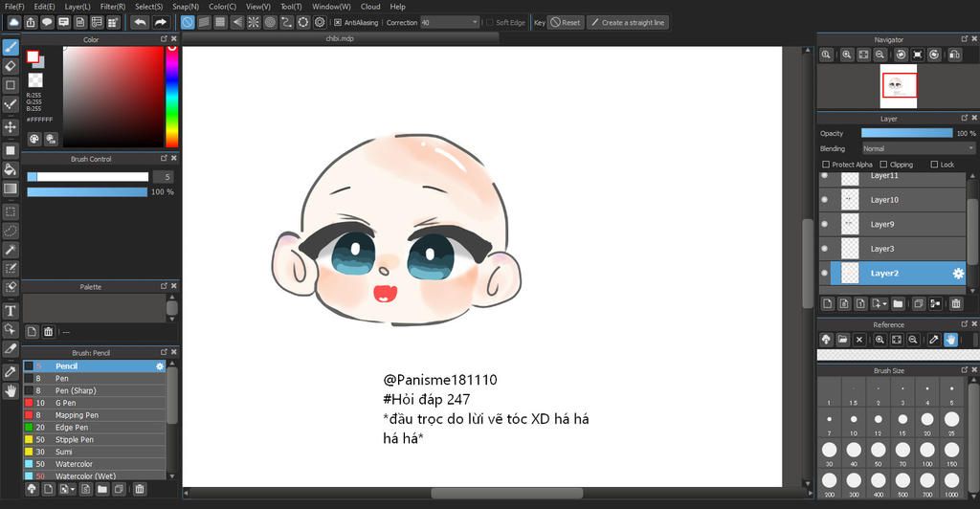
Task: Click Navigator rotate left icon
Action: [901, 55]
